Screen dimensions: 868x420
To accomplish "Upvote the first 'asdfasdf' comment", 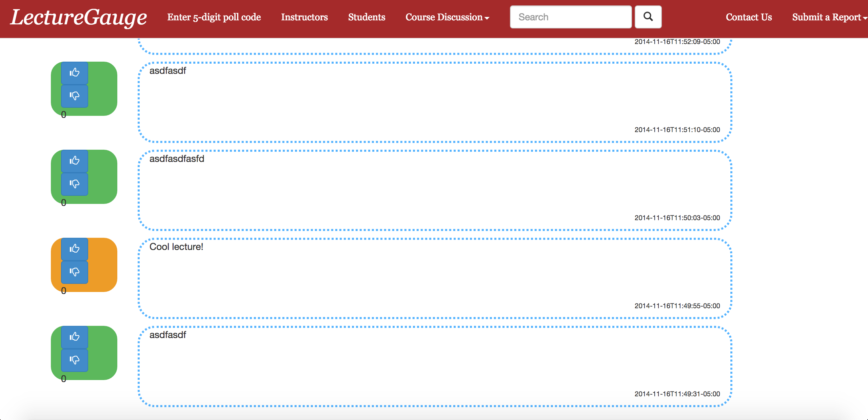I will click(75, 73).
